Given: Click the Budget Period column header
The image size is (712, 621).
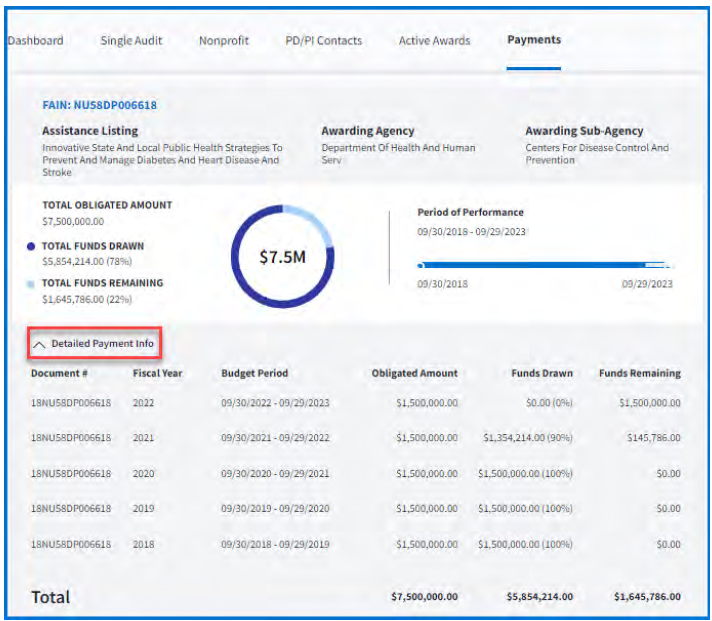Looking at the screenshot, I should [254, 373].
